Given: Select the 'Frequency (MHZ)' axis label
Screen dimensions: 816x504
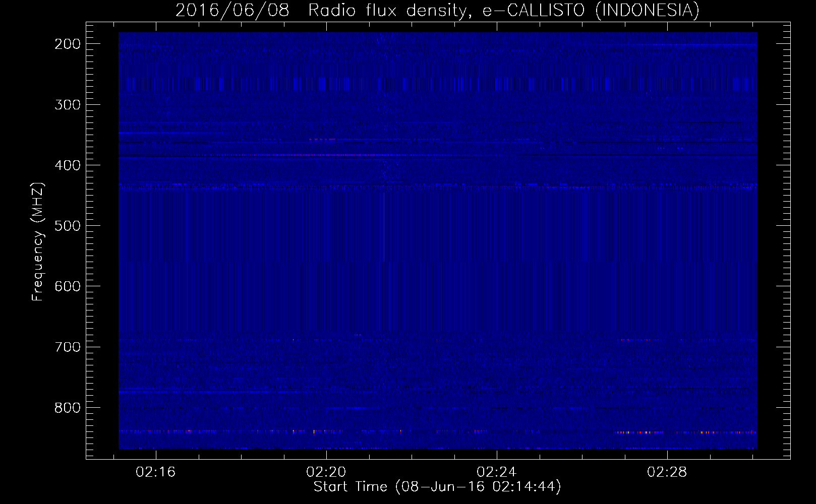Looking at the screenshot, I should point(38,242).
